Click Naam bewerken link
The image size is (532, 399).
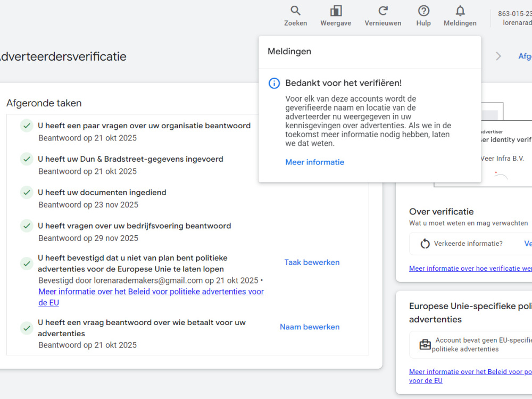[310, 327]
